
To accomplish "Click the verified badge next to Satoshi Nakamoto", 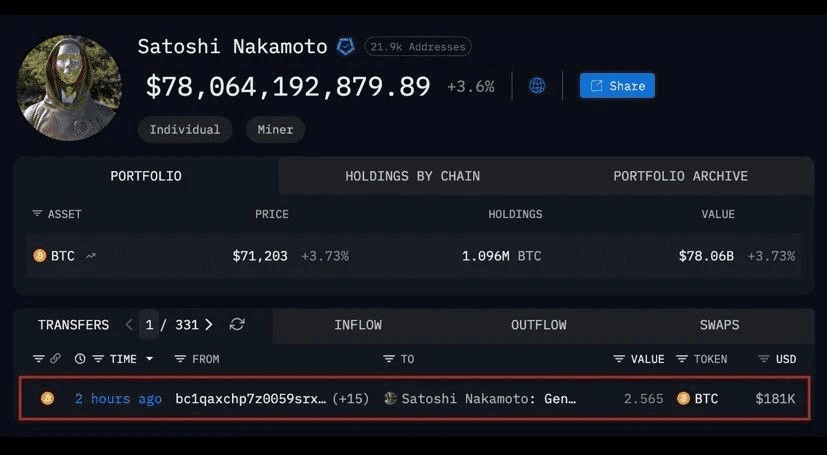I will [345, 47].
